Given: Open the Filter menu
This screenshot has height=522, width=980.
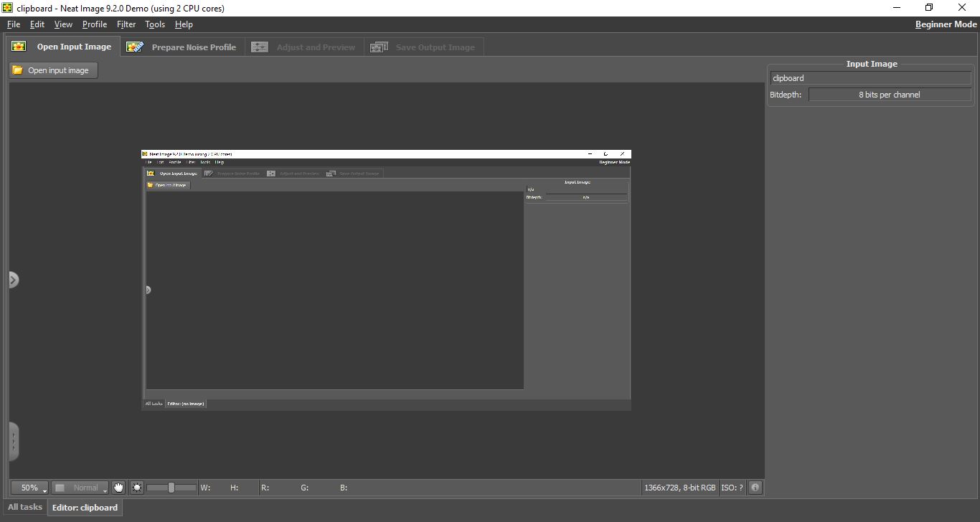Looking at the screenshot, I should 126,24.
